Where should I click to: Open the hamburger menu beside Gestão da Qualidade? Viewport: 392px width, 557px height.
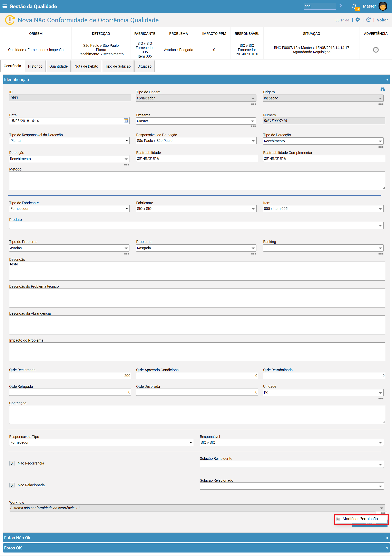(5, 6)
